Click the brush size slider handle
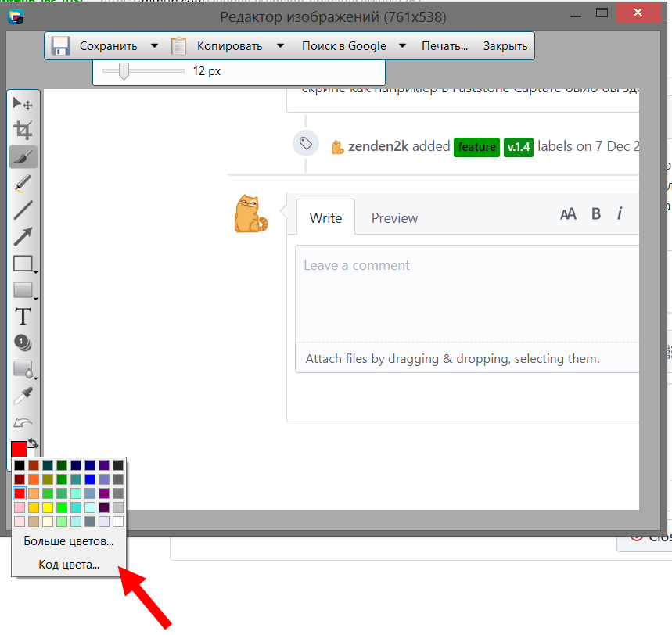The height and width of the screenshot is (635, 672). pyautogui.click(x=124, y=70)
